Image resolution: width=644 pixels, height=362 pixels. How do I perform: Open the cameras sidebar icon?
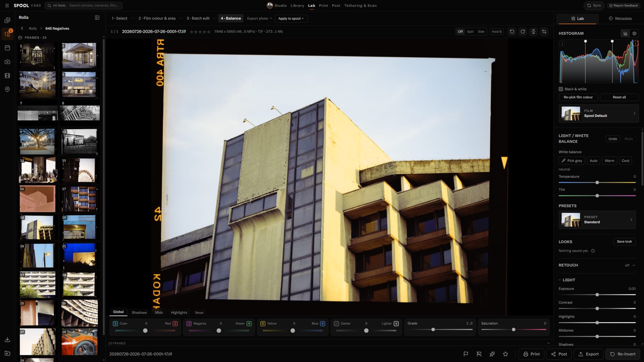[7, 62]
